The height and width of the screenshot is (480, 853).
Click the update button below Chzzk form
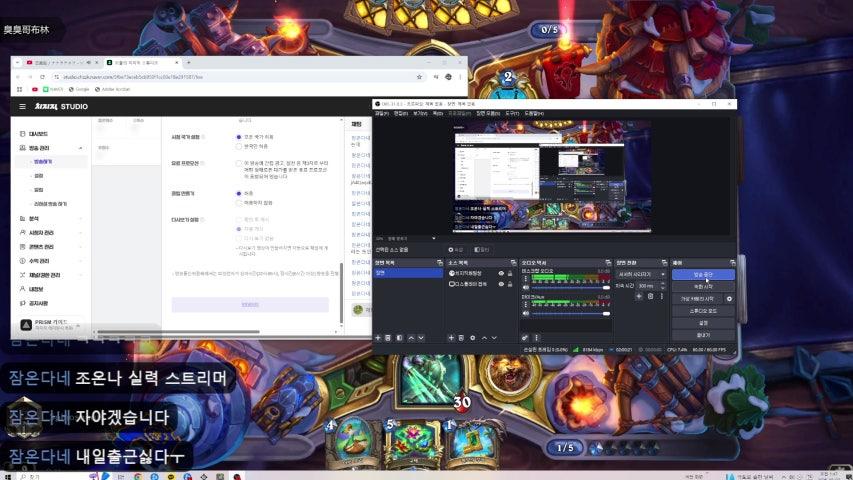pos(250,305)
